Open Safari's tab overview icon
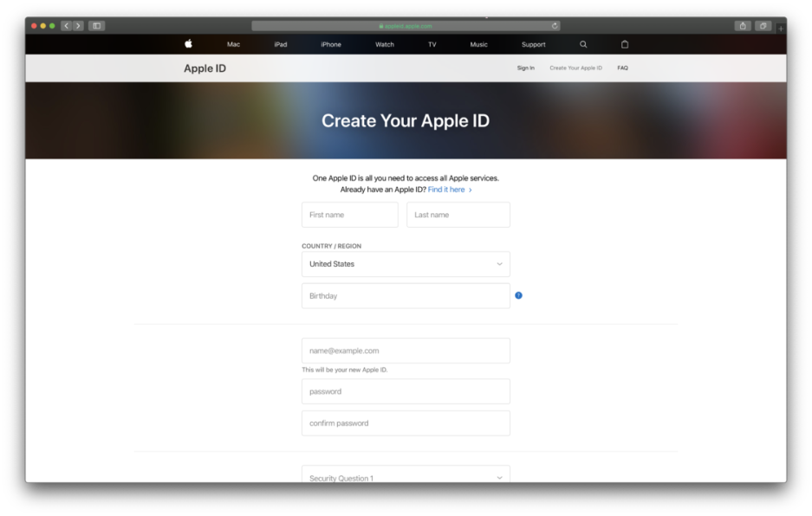Image resolution: width=812 pixels, height=516 pixels. click(x=763, y=25)
